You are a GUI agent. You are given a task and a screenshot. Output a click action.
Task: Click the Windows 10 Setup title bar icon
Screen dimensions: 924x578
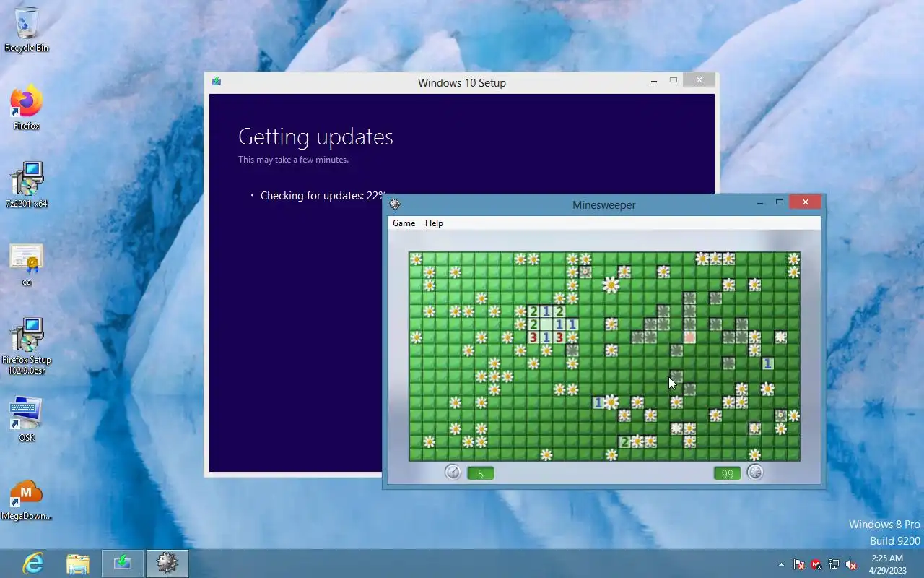click(216, 82)
